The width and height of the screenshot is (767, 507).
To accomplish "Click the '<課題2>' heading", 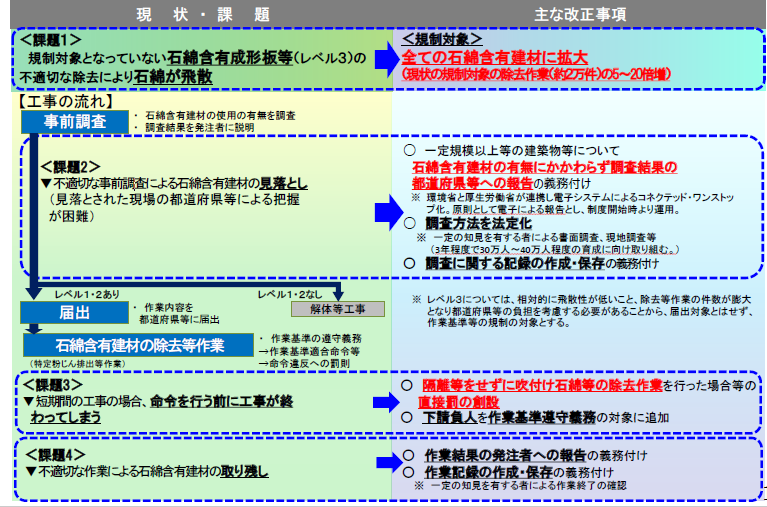I will tap(70, 167).
